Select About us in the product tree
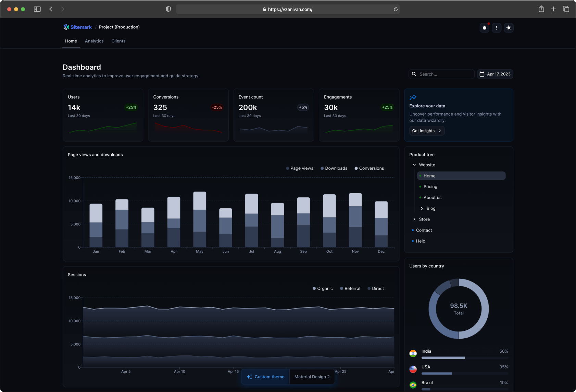The height and width of the screenshot is (392, 576). pos(461,198)
